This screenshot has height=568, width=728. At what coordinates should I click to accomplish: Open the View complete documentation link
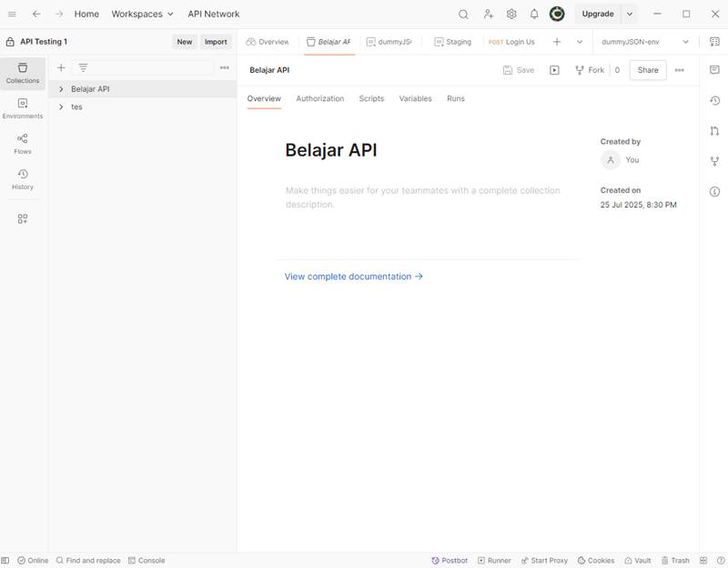[353, 277]
